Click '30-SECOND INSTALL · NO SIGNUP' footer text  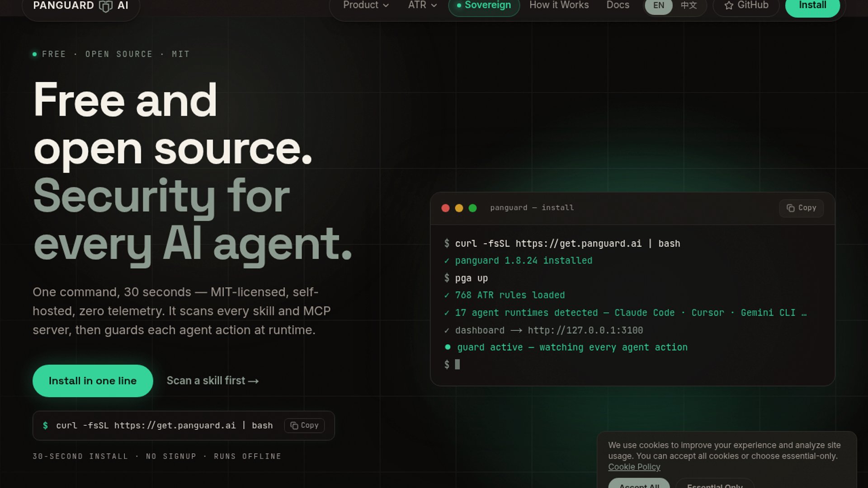point(157,456)
